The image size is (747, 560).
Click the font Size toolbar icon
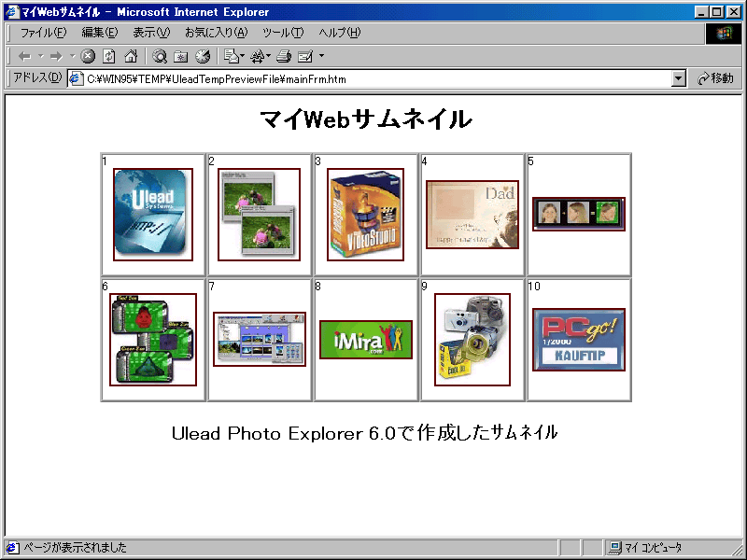click(258, 56)
